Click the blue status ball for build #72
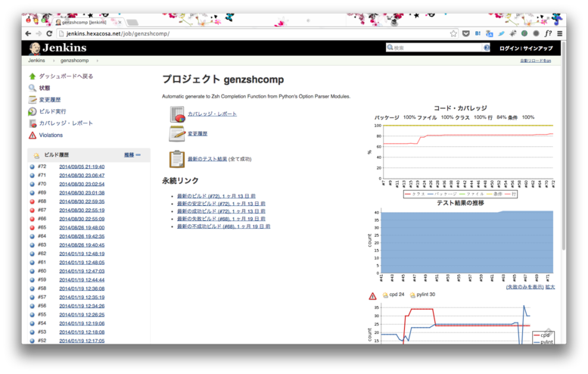The height and width of the screenshot is (374, 588). (33, 167)
